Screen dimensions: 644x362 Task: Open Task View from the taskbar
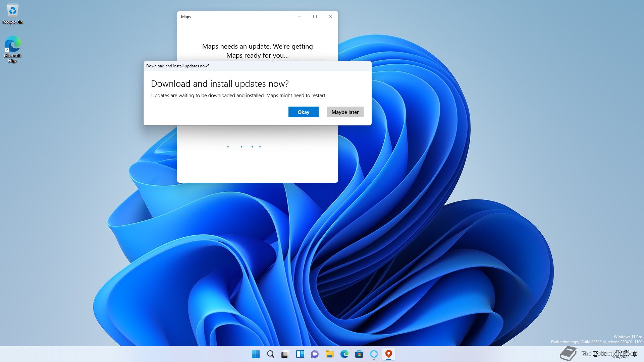[x=285, y=354]
